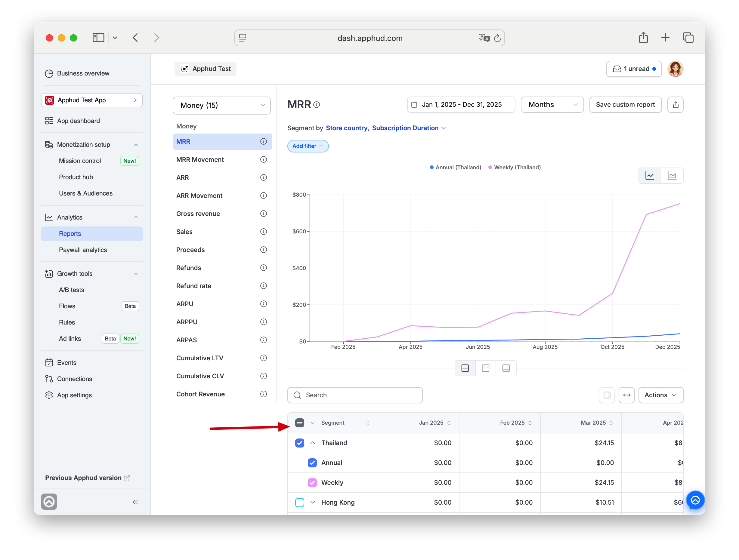Toggle table full-width expand icon
The image size is (739, 560).
click(626, 395)
